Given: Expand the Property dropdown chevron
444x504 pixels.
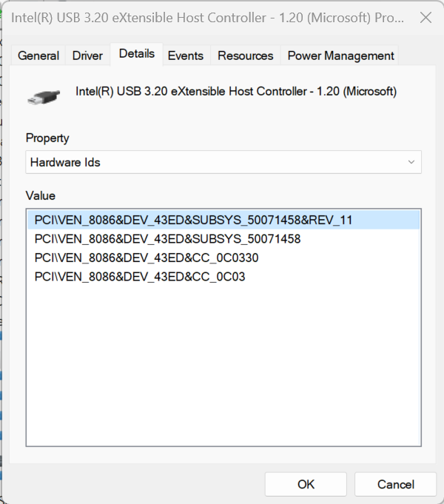Looking at the screenshot, I should pos(411,162).
